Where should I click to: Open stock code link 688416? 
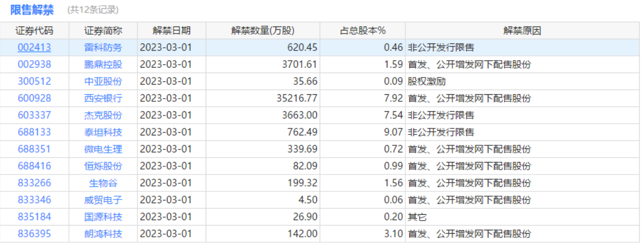(x=35, y=166)
